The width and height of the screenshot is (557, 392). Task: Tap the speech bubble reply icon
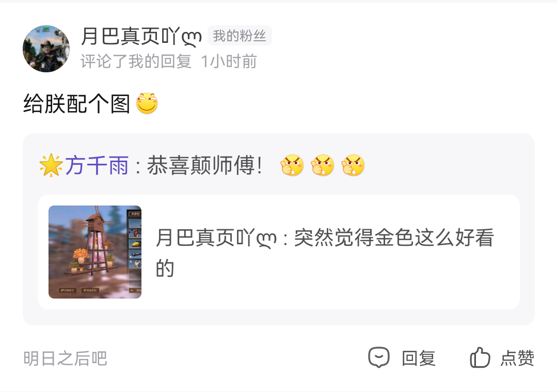coord(379,357)
